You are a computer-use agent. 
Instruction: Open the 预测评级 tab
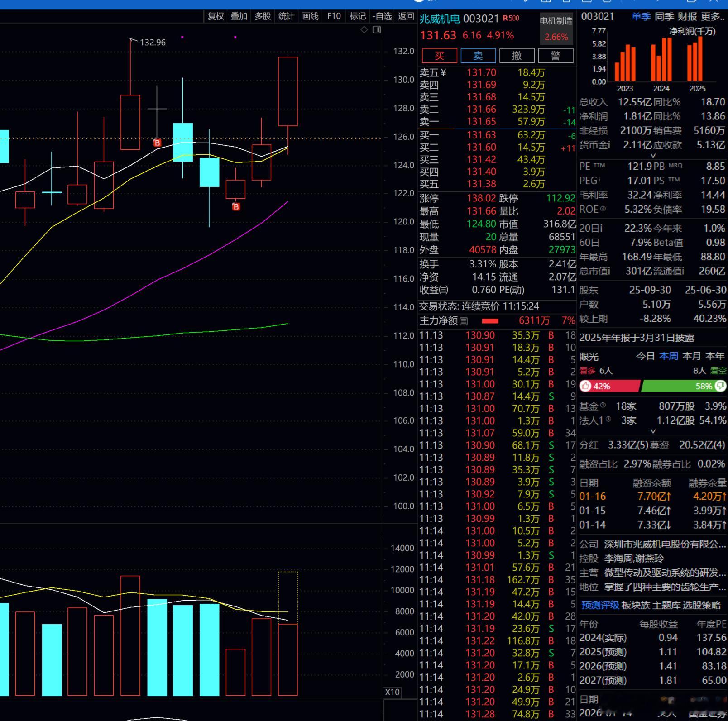point(599,605)
